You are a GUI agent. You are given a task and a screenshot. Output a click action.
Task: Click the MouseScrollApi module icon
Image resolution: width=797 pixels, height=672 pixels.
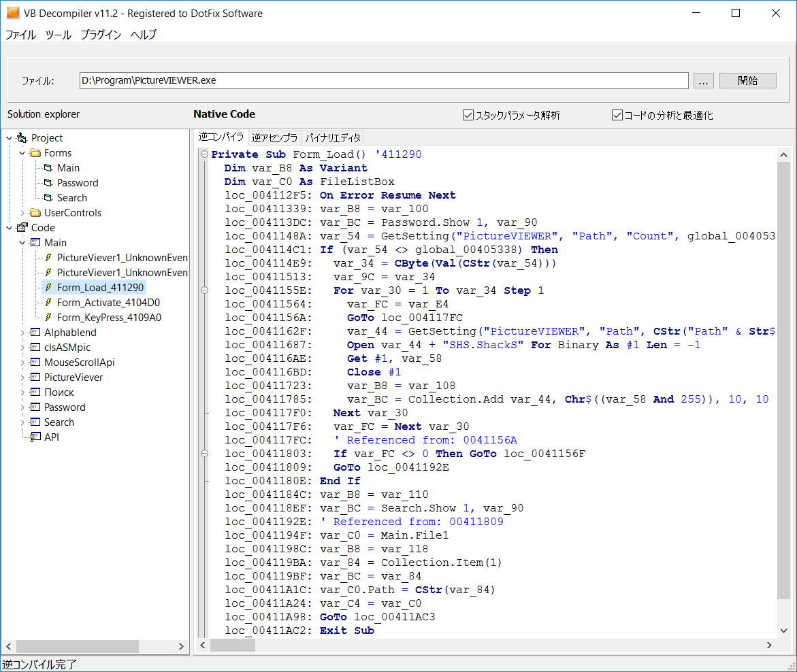pyautogui.click(x=35, y=362)
